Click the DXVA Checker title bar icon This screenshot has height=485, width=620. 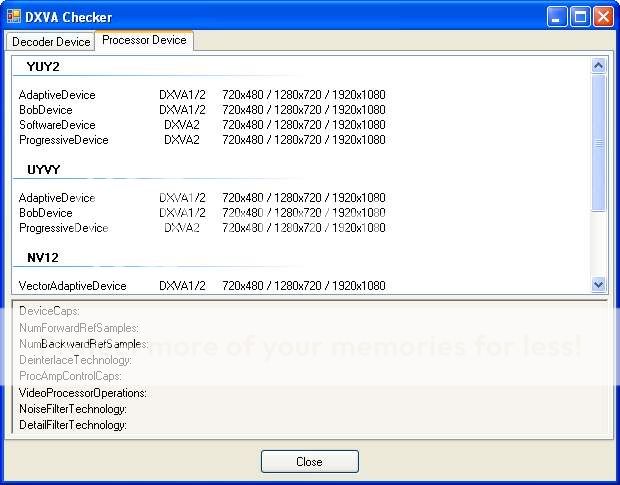tap(14, 17)
